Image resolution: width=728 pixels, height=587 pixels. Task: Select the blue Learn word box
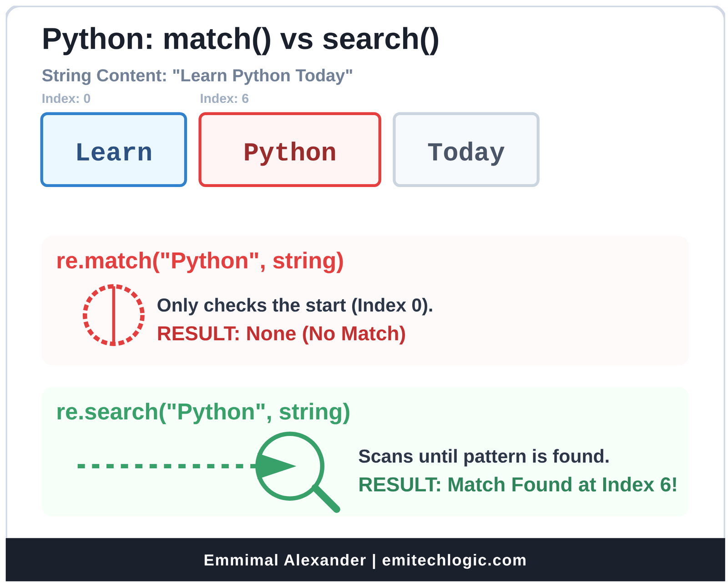pyautogui.click(x=114, y=150)
